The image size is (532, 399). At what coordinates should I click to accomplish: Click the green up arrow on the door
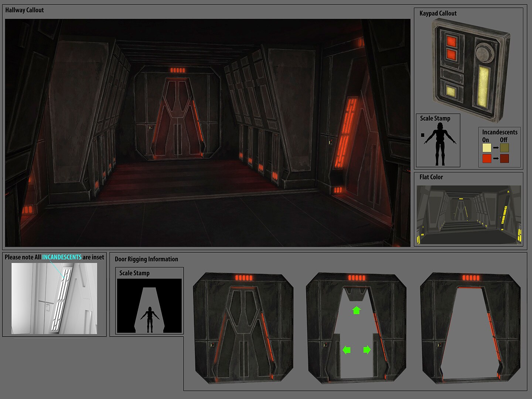tap(356, 310)
